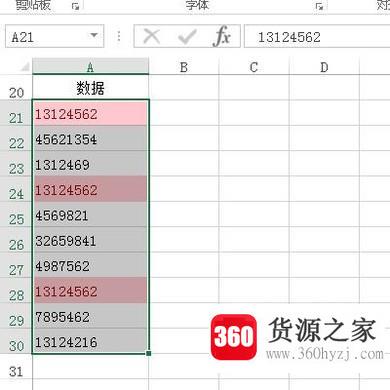Select row 31 header
This screenshot has height=390, width=390.
click(16, 366)
